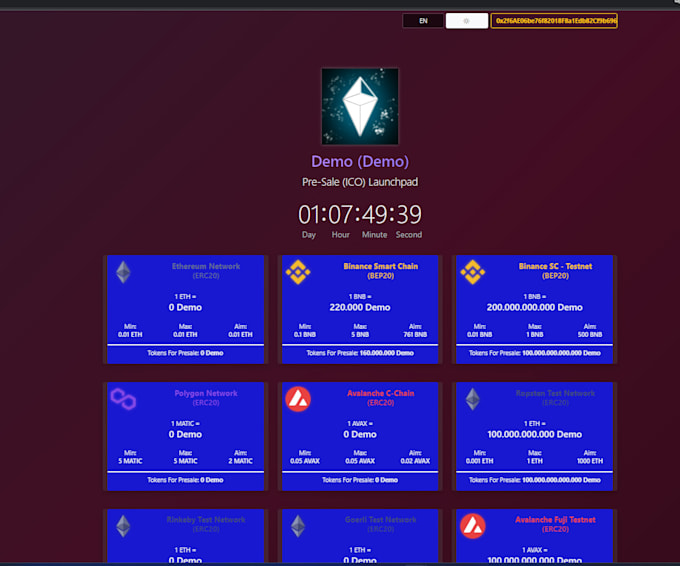Image resolution: width=680 pixels, height=566 pixels.
Task: Click the '5 BNB' maximum value
Action: point(360,334)
